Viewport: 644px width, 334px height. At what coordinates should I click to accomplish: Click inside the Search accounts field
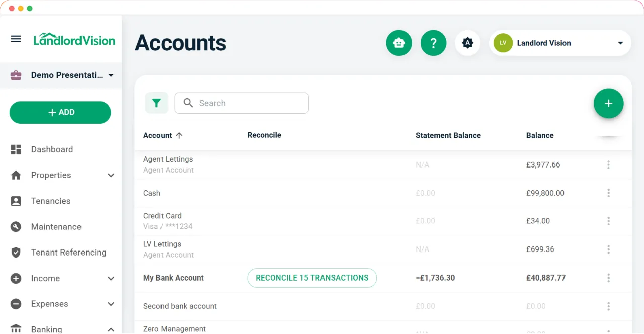click(x=242, y=103)
